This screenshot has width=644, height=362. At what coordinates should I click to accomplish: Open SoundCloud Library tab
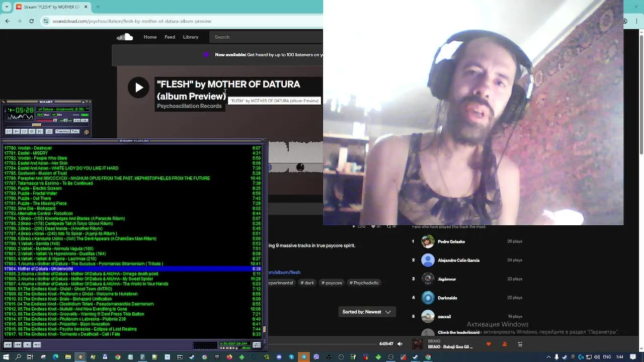(x=191, y=37)
